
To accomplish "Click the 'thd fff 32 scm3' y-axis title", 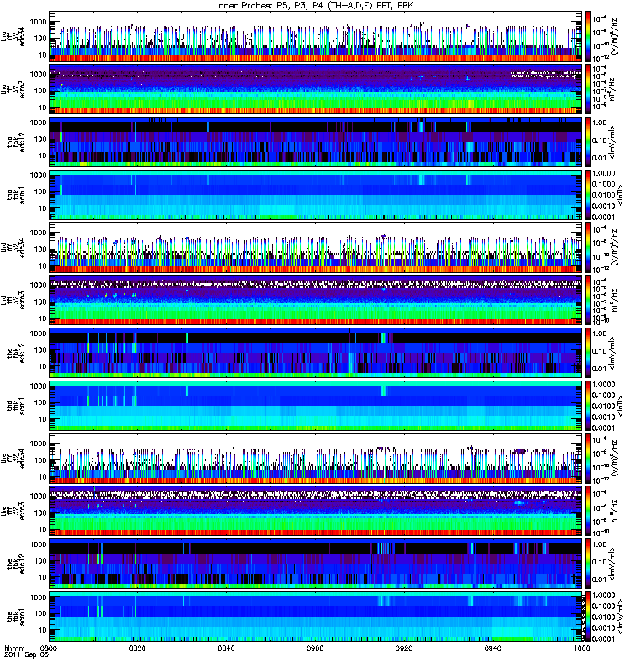I will pos(12,301).
